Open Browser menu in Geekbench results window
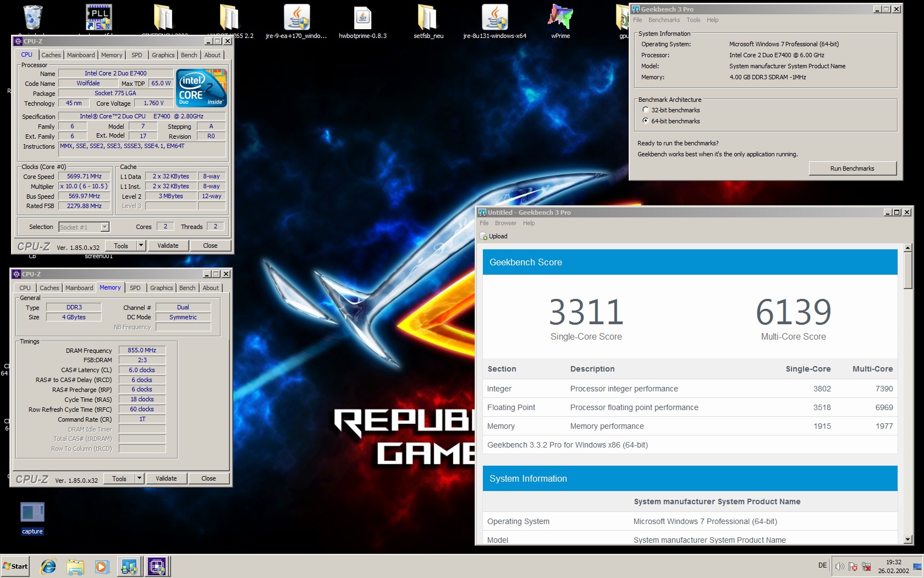The width and height of the screenshot is (924, 578). point(505,223)
